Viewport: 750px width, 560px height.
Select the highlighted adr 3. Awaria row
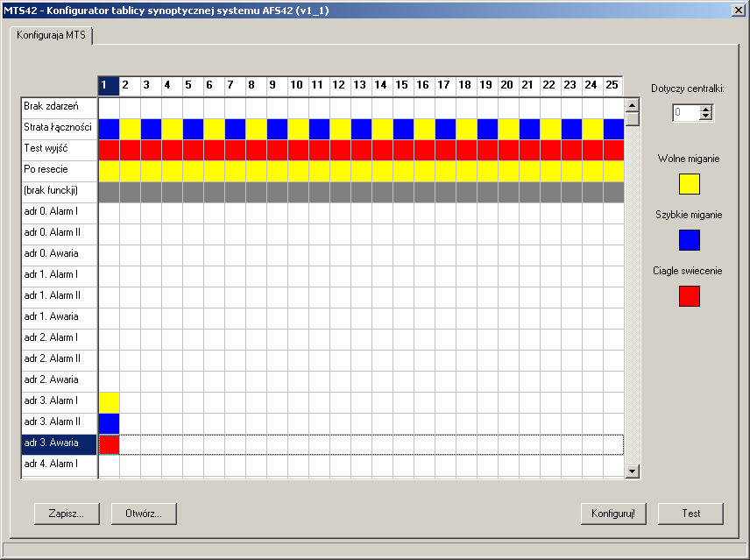tap(60, 444)
